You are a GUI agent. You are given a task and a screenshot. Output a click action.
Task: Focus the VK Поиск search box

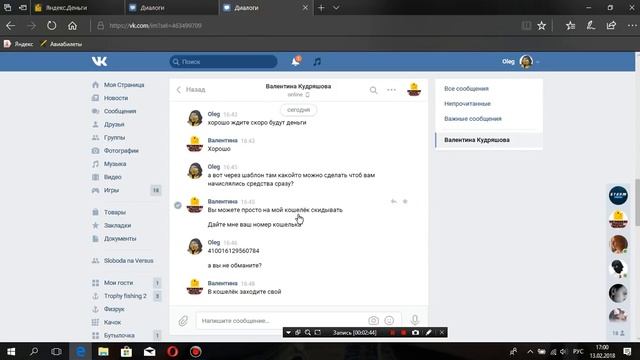click(223, 62)
